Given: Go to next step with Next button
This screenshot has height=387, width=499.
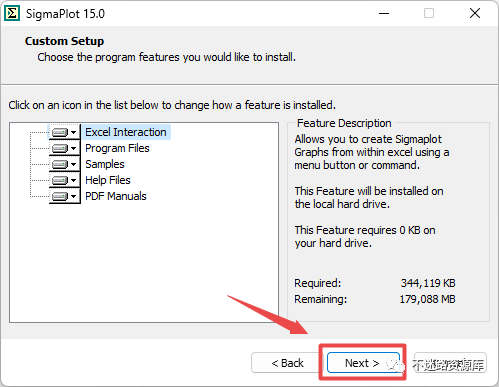Looking at the screenshot, I should [363, 363].
